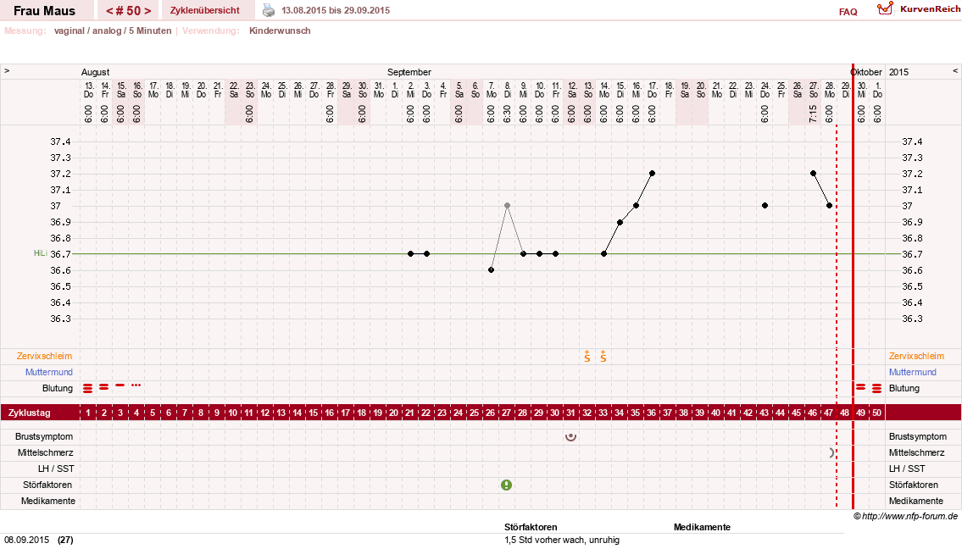Viewport: 962px width, 560px height.
Task: Click the printer icon next to date range
Action: [269, 10]
